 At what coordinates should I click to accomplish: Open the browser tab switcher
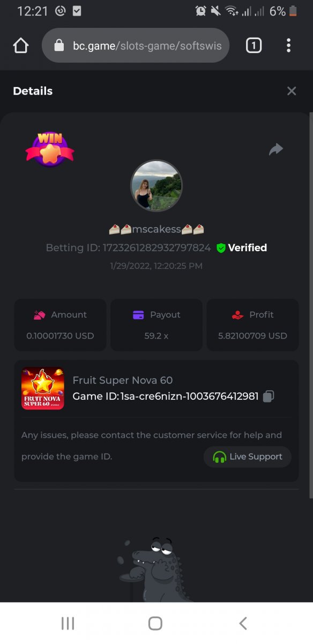coord(254,46)
